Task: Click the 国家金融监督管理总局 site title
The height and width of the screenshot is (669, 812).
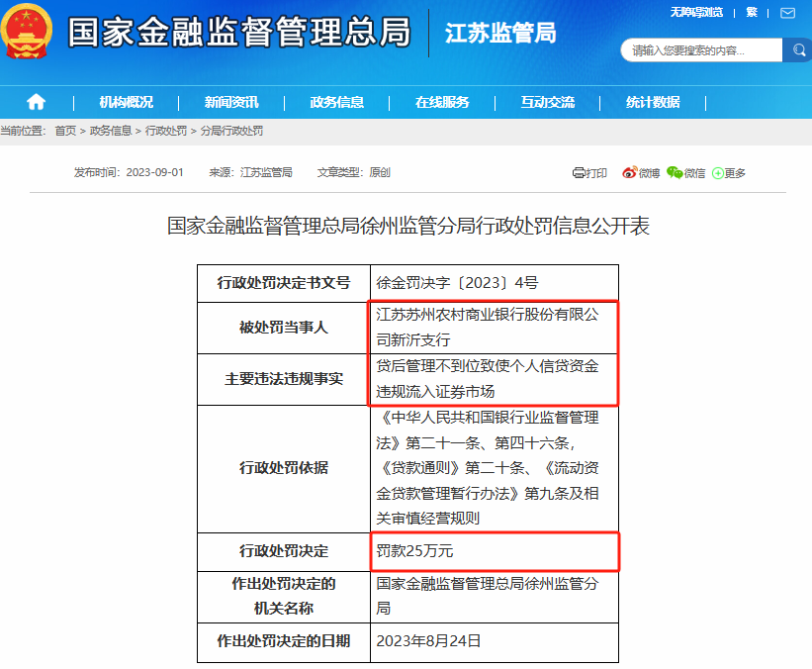Action: 239,32
